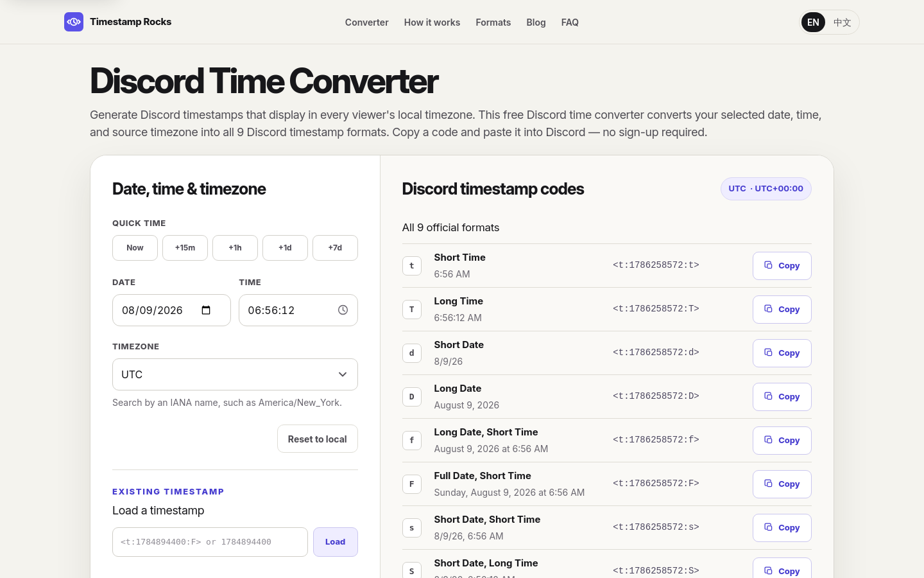Image resolution: width=924 pixels, height=578 pixels.
Task: Select the code <t:1786258572:t>
Action: [656, 265]
